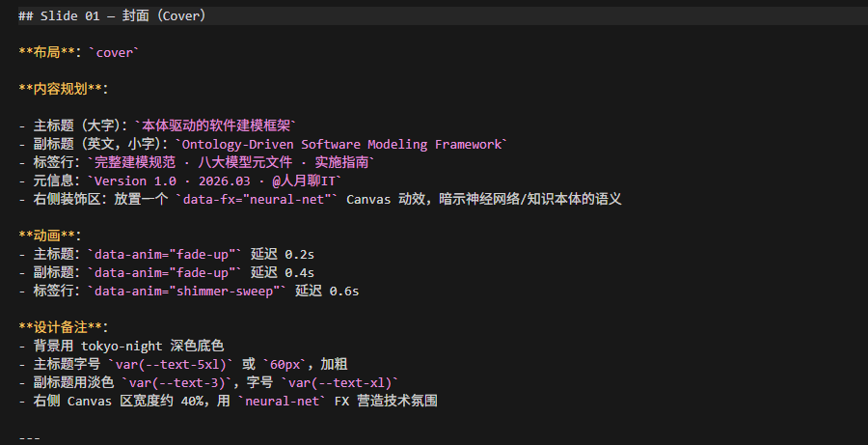Image resolution: width=868 pixels, height=445 pixels.
Task: Click the main title text 本体驱动的软件建模框架
Action: (x=216, y=125)
